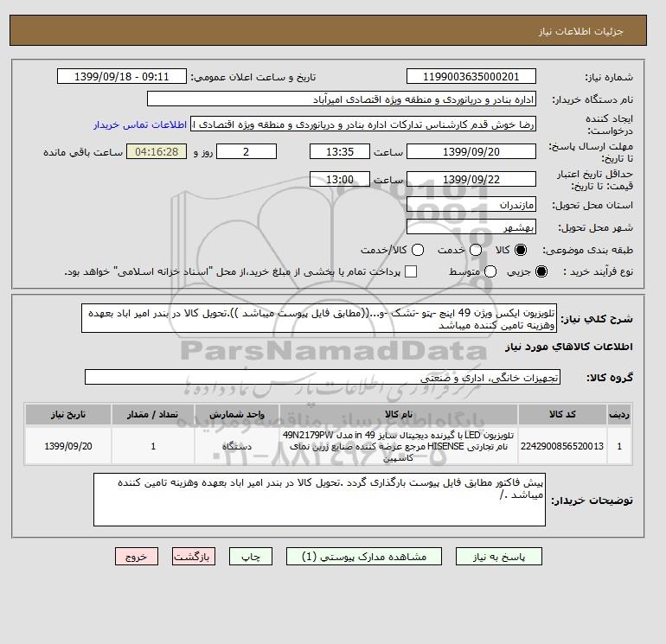Click the 'ردیف' column header
This screenshot has width=666, height=644.
tap(619, 414)
